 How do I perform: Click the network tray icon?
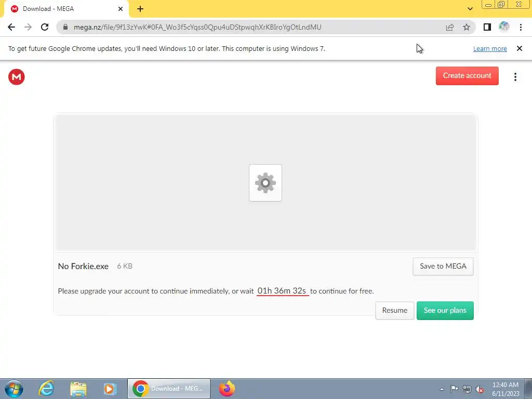tap(467, 389)
